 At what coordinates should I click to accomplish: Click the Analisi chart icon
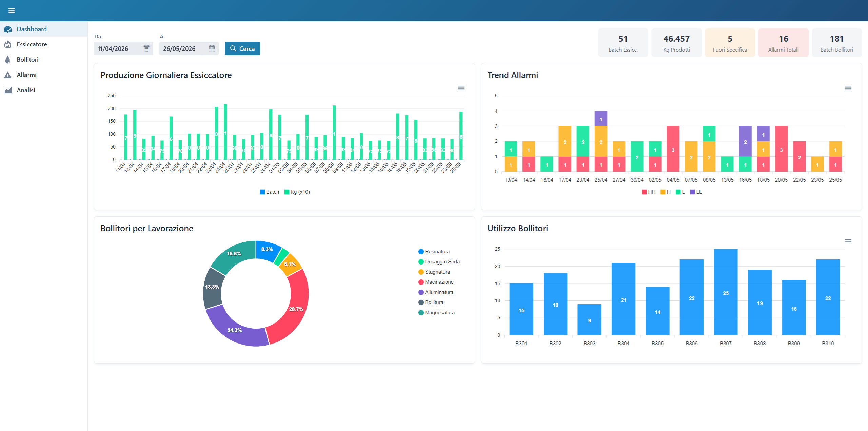[8, 90]
